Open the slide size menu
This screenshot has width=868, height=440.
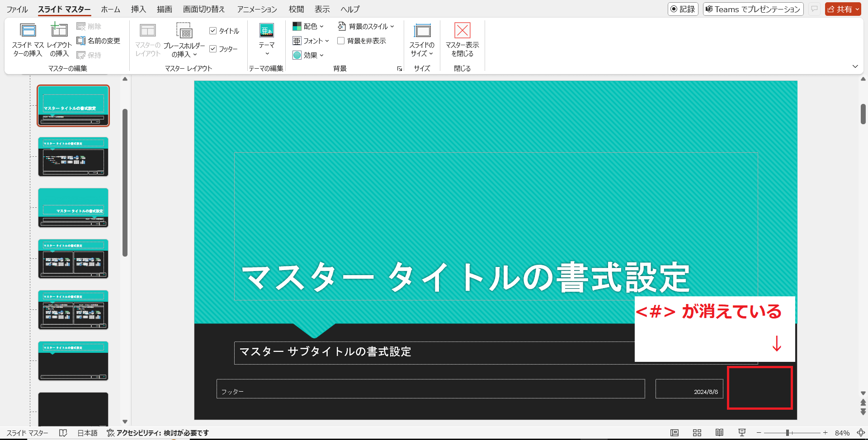click(x=422, y=40)
